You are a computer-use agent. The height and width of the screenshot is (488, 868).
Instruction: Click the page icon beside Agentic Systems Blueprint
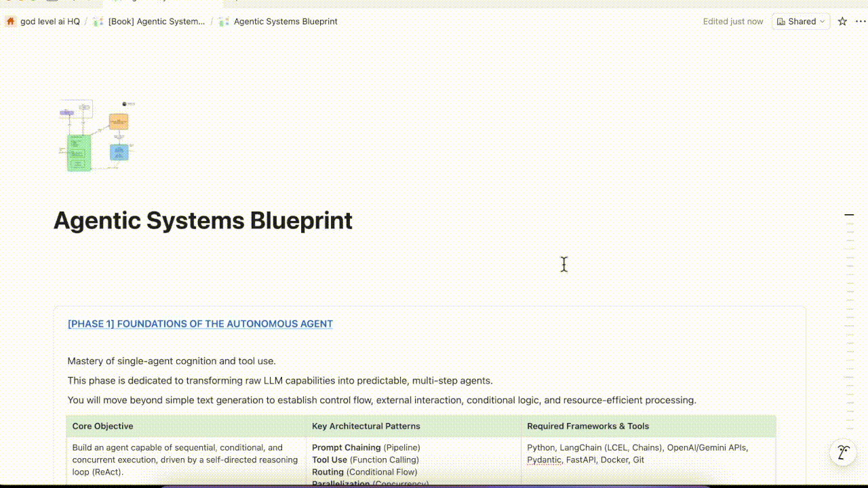tap(223, 21)
